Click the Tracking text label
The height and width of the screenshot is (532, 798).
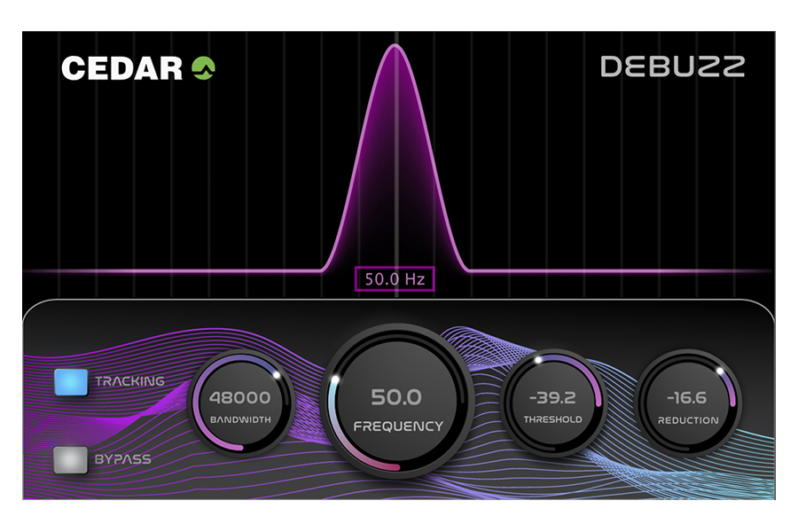click(129, 381)
